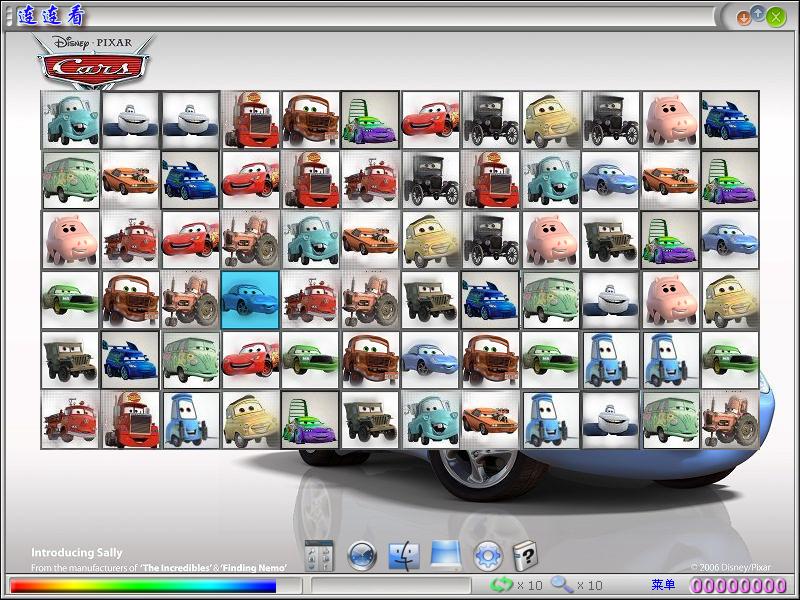Click teal Mater tile between tractor and Snot Rod
800x600 pixels.
click(310, 239)
